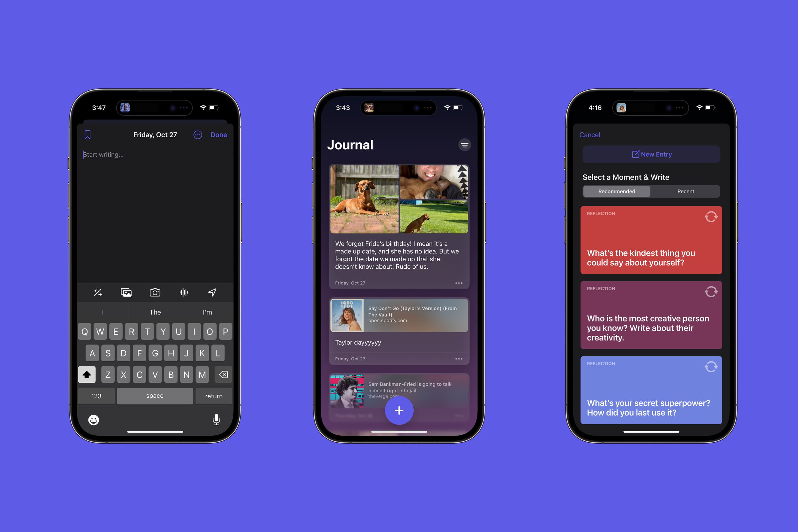Tap New Entry button to create entry
This screenshot has height=532, width=798.
click(x=651, y=154)
